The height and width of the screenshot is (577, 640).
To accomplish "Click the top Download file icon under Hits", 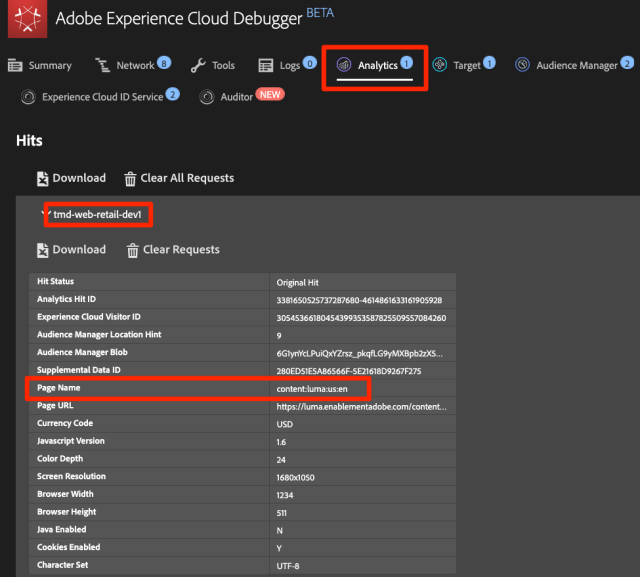I will pos(42,178).
